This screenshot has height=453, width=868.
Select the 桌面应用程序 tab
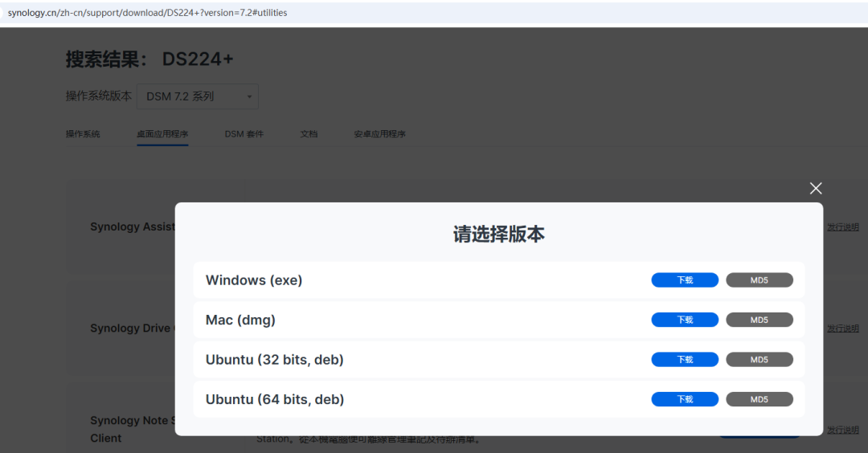[x=162, y=134]
